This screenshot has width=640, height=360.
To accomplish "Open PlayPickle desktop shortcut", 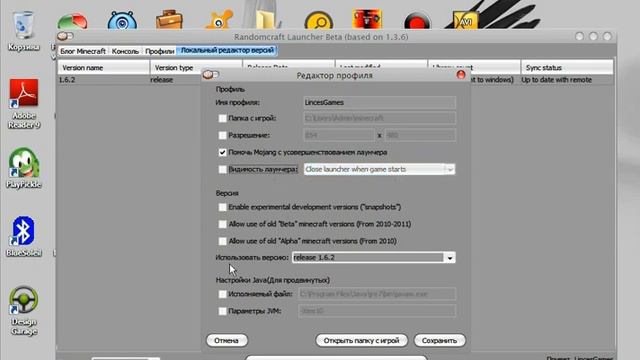I will coord(24,168).
